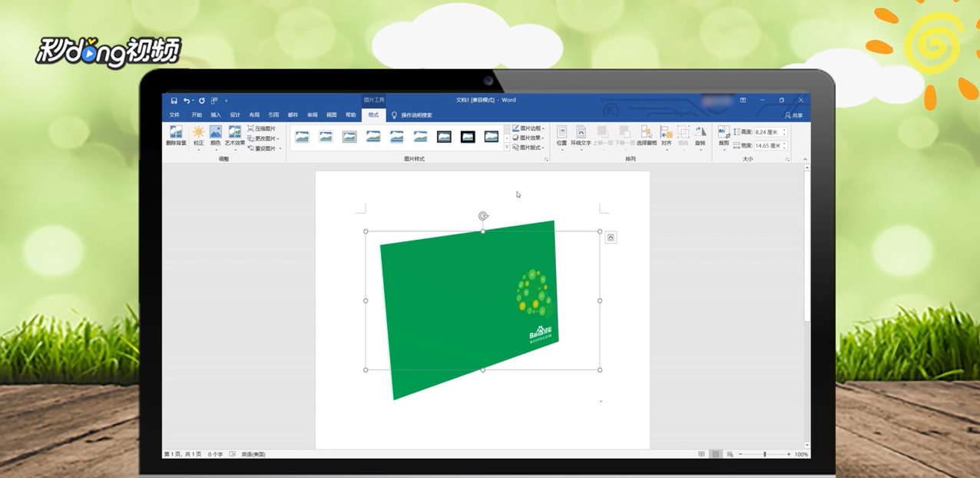This screenshot has height=478, width=980.
Task: Switch to the References (引用) tab
Action: [x=273, y=115]
